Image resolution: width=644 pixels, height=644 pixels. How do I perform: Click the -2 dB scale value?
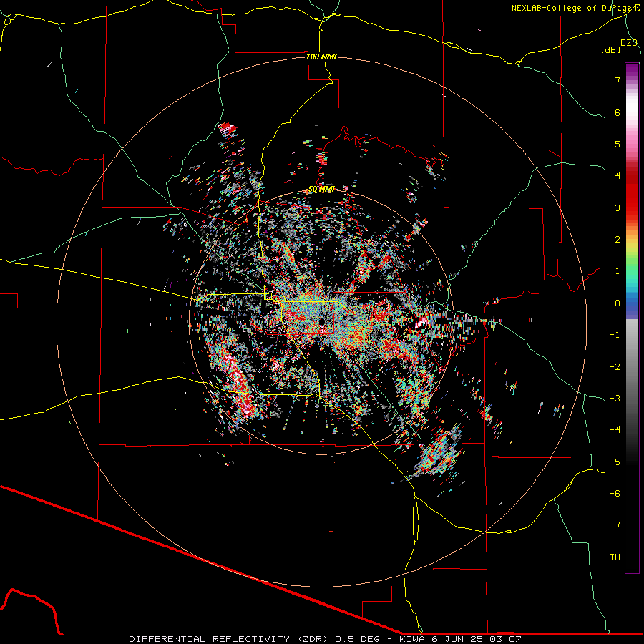(615, 367)
